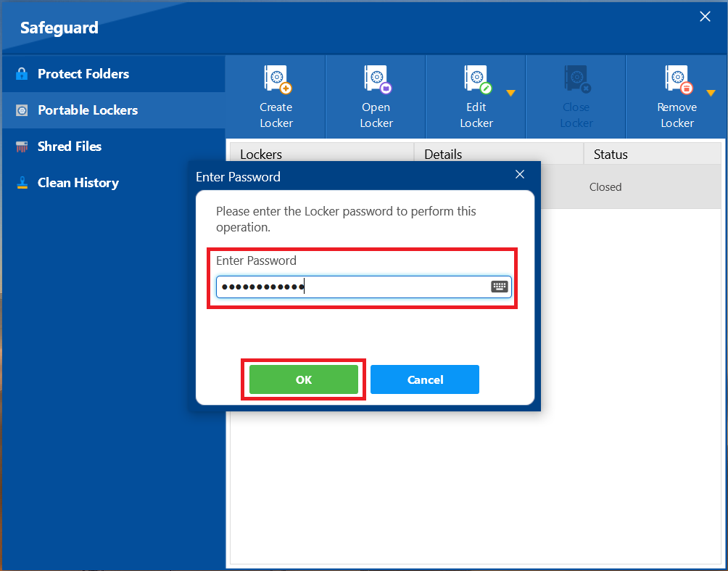Viewport: 728px width, 571px height.
Task: Click the Remove Locker label text
Action: pyautogui.click(x=677, y=115)
